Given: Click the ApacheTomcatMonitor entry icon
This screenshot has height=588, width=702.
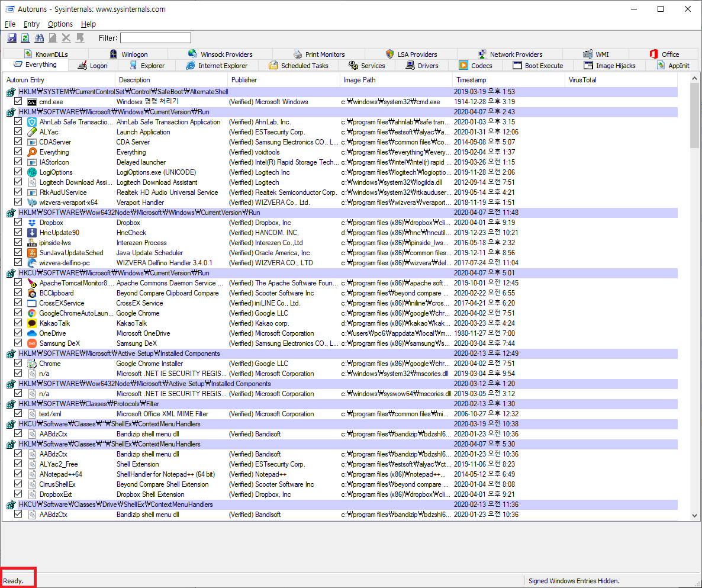Looking at the screenshot, I should click(x=32, y=283).
